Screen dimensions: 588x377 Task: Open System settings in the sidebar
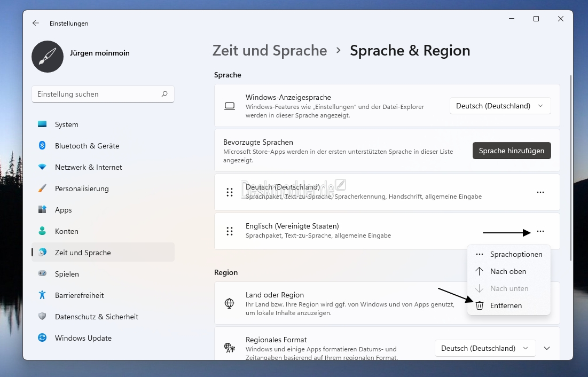pyautogui.click(x=103, y=124)
